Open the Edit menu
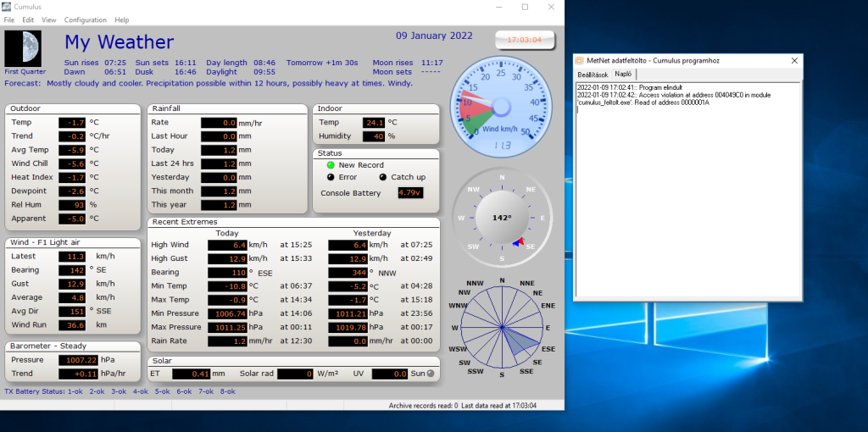Image resolution: width=868 pixels, height=432 pixels. tap(28, 19)
